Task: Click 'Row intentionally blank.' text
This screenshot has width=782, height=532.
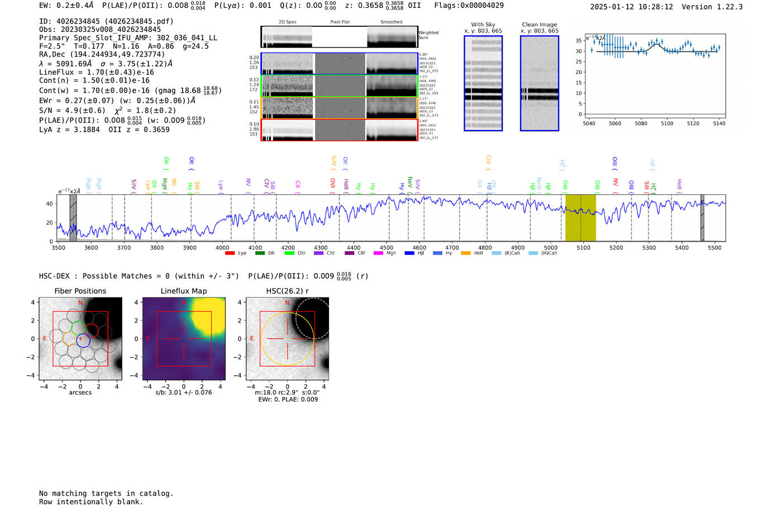Action: [91, 502]
